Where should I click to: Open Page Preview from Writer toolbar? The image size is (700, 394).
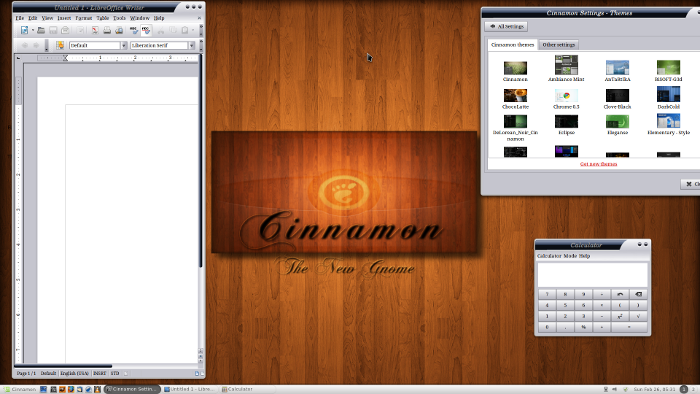click(x=119, y=30)
